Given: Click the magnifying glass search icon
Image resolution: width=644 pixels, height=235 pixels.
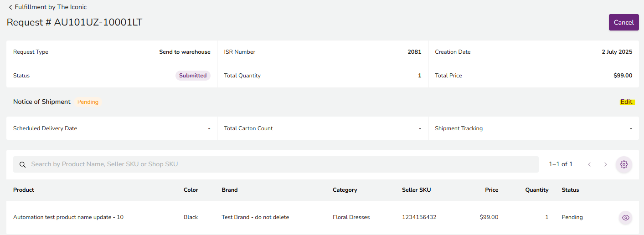Looking at the screenshot, I should pyautogui.click(x=22, y=164).
